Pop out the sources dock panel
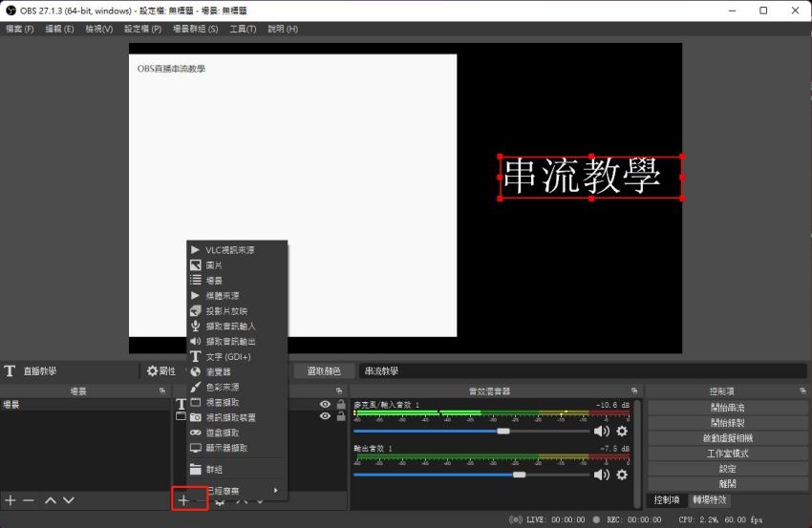 pos(339,391)
